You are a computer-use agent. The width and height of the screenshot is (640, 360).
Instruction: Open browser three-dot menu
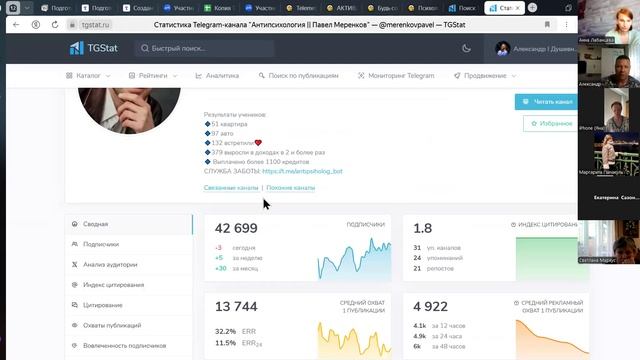pos(567,25)
